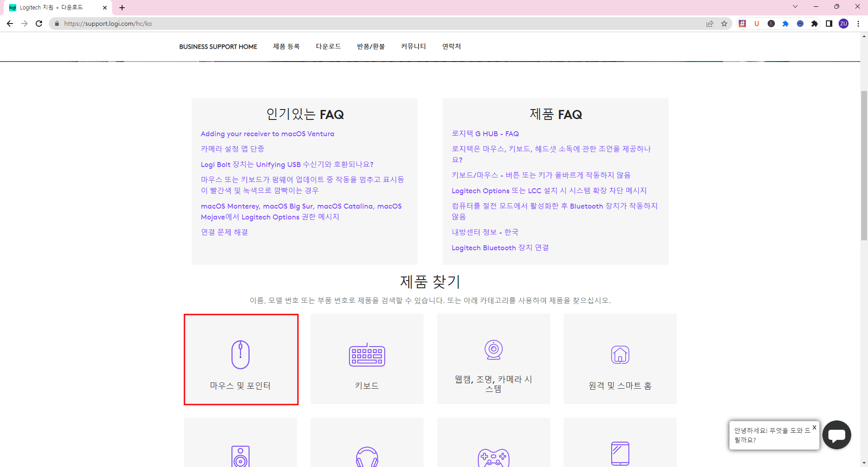
Task: Close the chat greeting popup
Action: click(x=814, y=427)
